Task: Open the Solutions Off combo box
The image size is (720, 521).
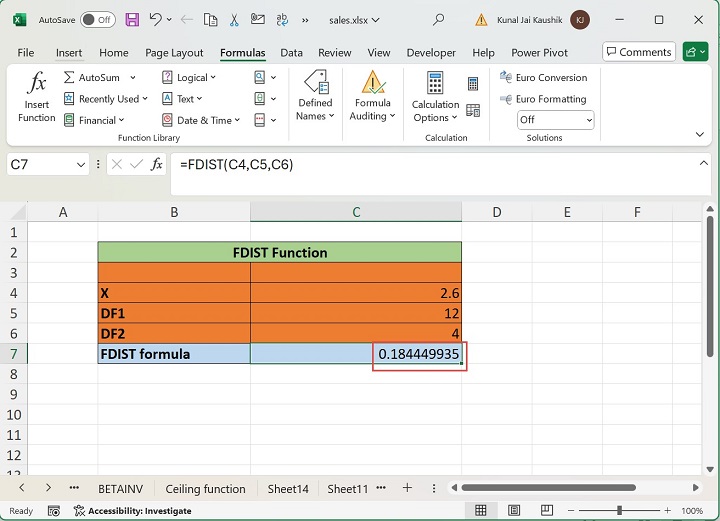Action: 555,120
